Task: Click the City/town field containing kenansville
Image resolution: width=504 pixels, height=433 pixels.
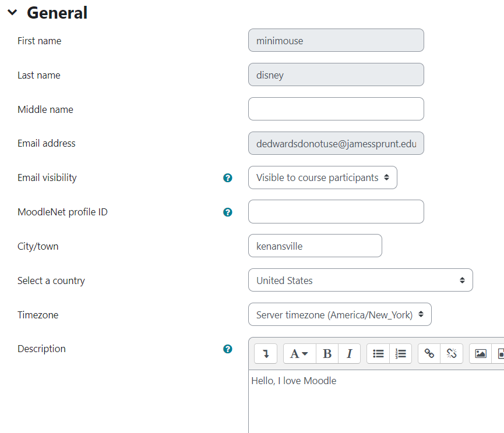Action: (315, 246)
